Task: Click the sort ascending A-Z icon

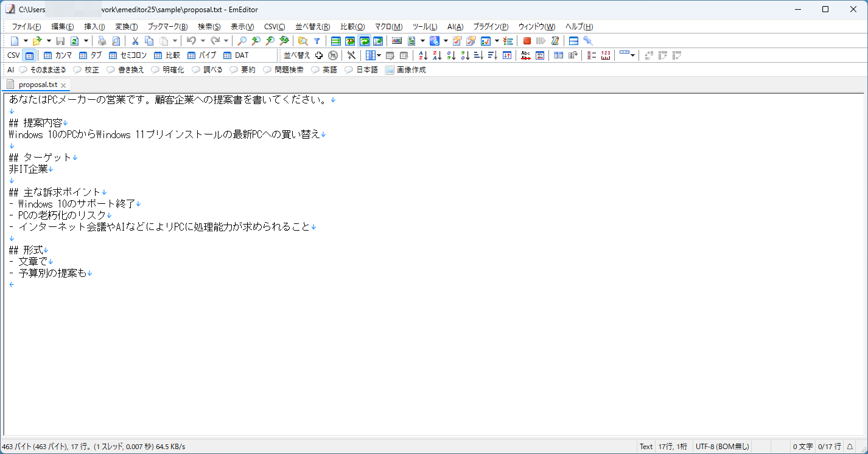Action: point(422,55)
